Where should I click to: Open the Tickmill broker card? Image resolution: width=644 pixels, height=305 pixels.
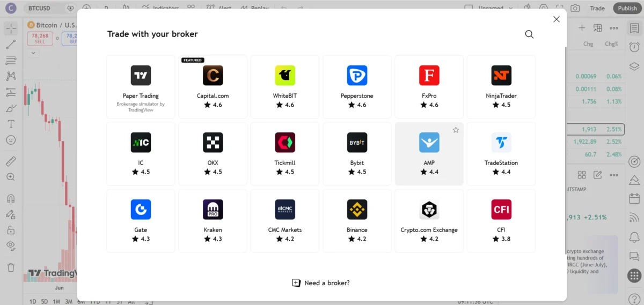(x=285, y=153)
